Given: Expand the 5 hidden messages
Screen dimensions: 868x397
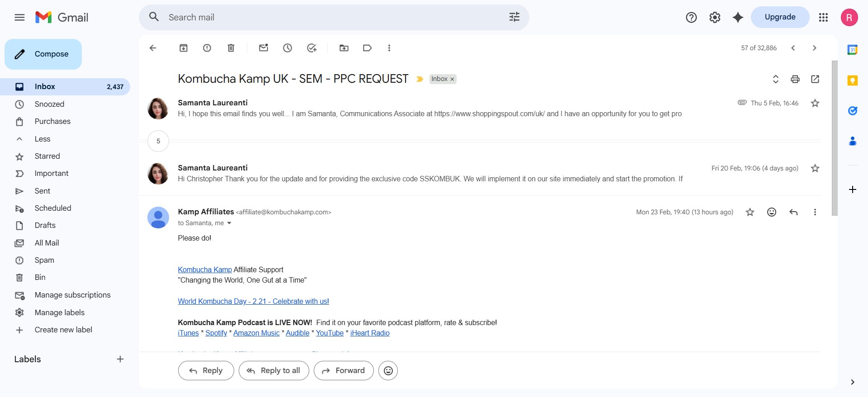Looking at the screenshot, I should (158, 141).
